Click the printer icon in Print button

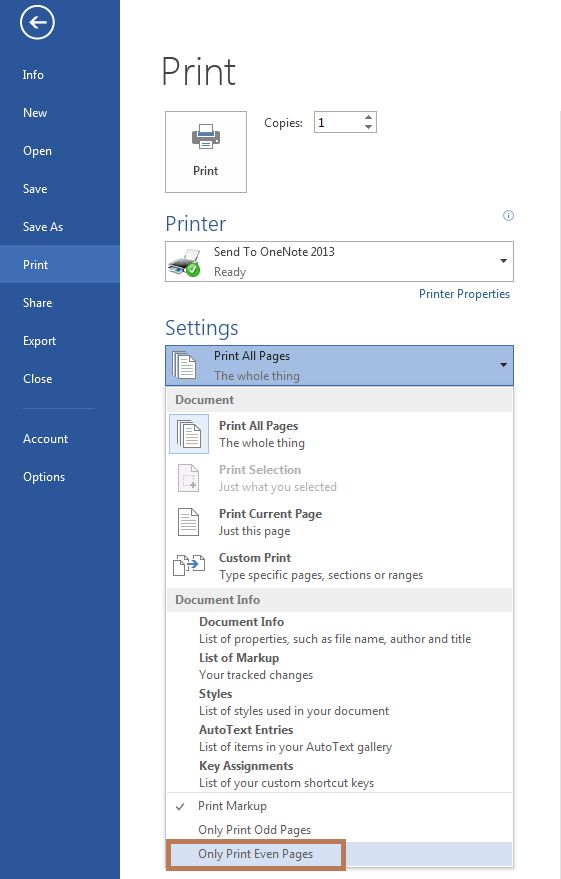206,136
